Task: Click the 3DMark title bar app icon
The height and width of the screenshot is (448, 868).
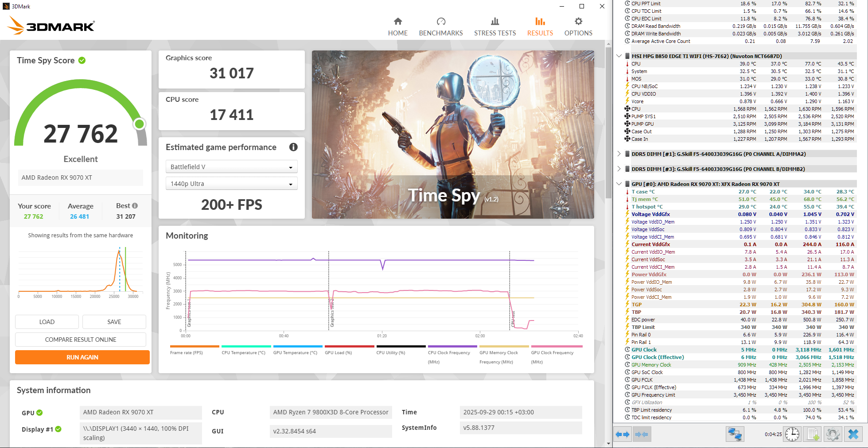Action: pyautogui.click(x=6, y=6)
